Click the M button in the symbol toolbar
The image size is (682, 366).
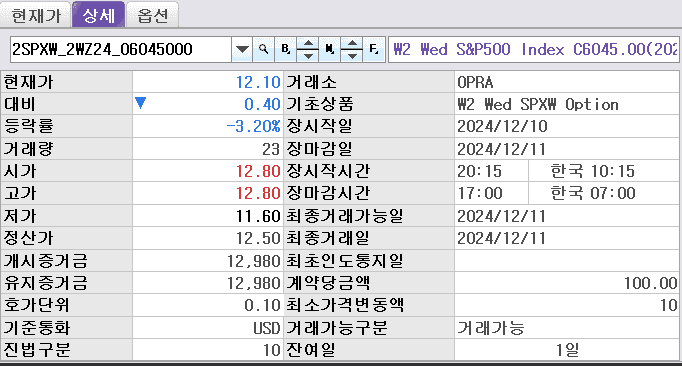click(330, 49)
